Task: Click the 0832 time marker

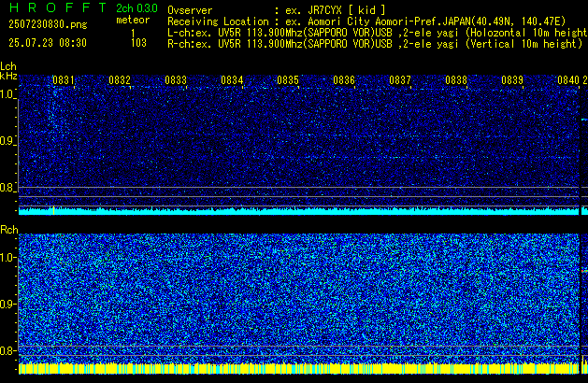Action: coord(120,80)
